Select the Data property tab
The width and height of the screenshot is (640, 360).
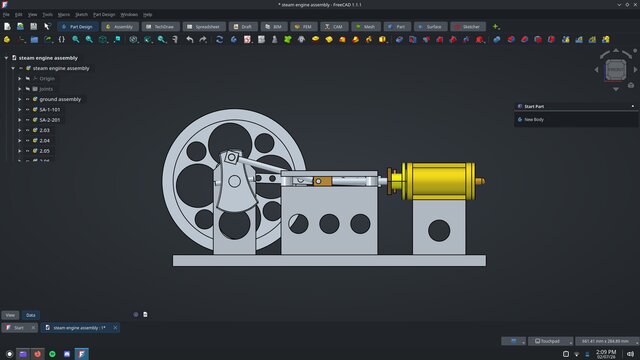click(31, 315)
